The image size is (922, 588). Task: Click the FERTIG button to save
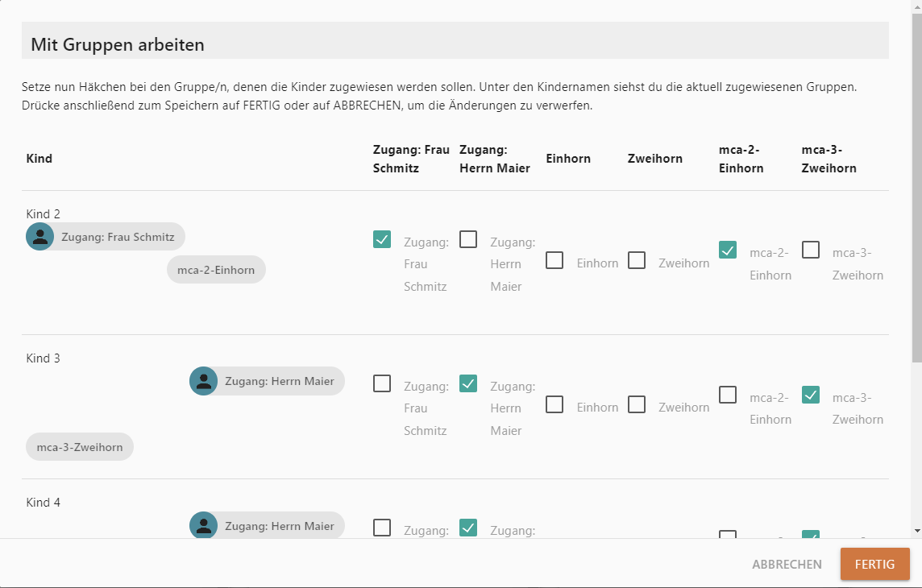click(875, 564)
